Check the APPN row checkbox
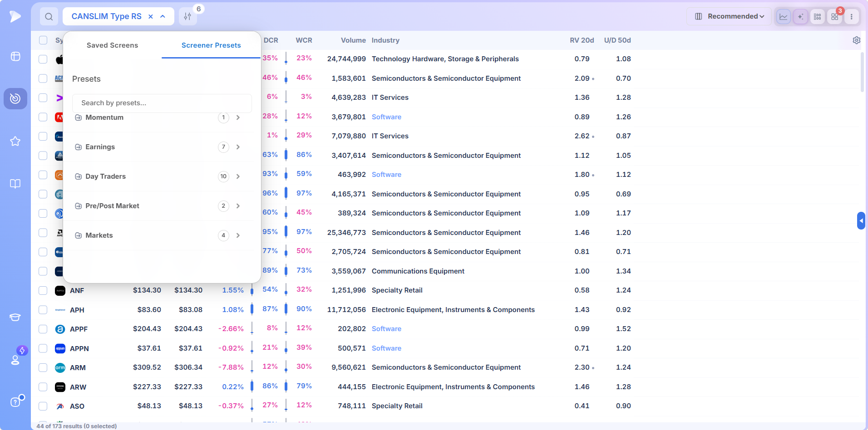 [43, 348]
